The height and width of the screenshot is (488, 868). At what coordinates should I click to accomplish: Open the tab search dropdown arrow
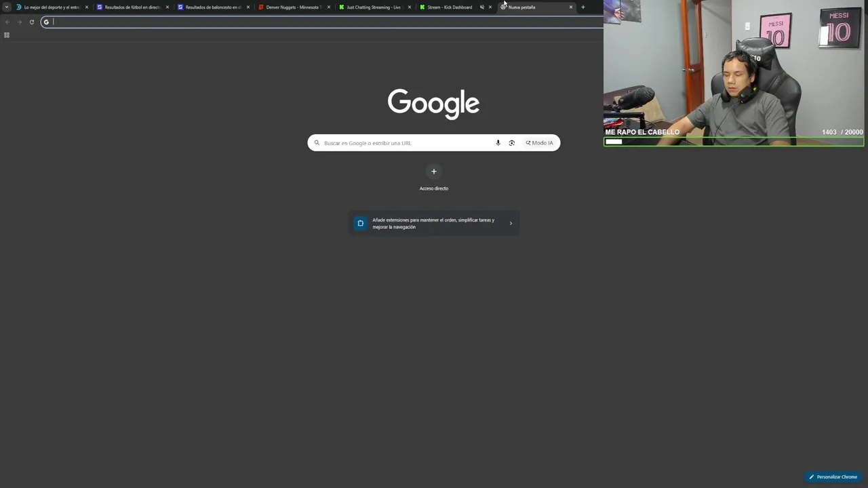click(7, 7)
